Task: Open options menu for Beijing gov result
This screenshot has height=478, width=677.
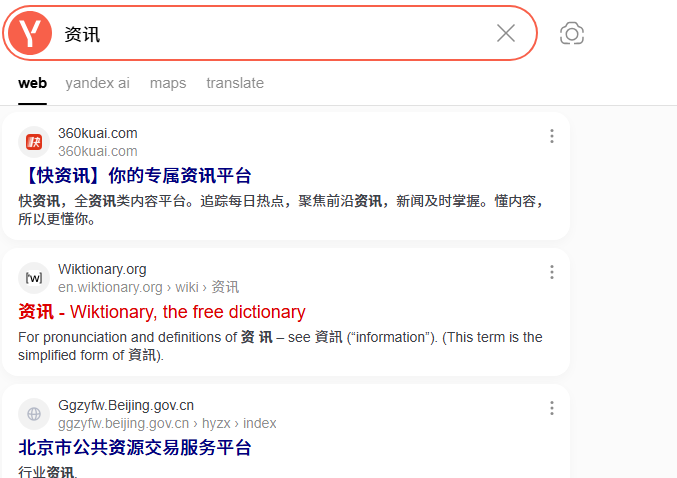Action: pos(551,408)
